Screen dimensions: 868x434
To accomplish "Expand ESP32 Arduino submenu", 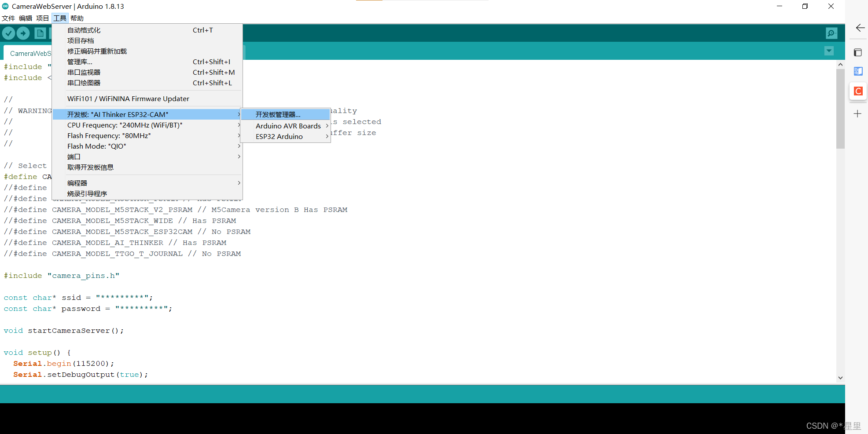I will 286,137.
